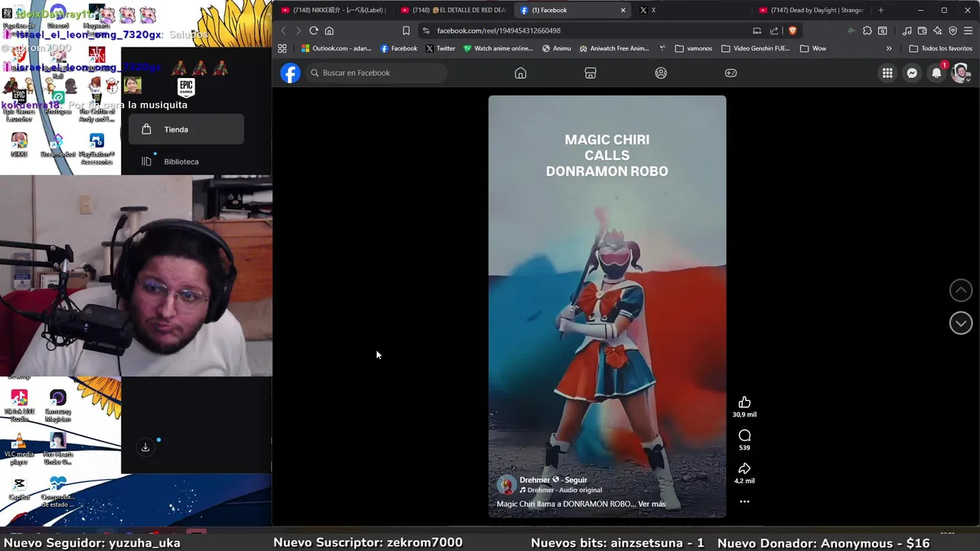Open a new browser tab
The height and width of the screenshot is (551, 980).
(880, 10)
